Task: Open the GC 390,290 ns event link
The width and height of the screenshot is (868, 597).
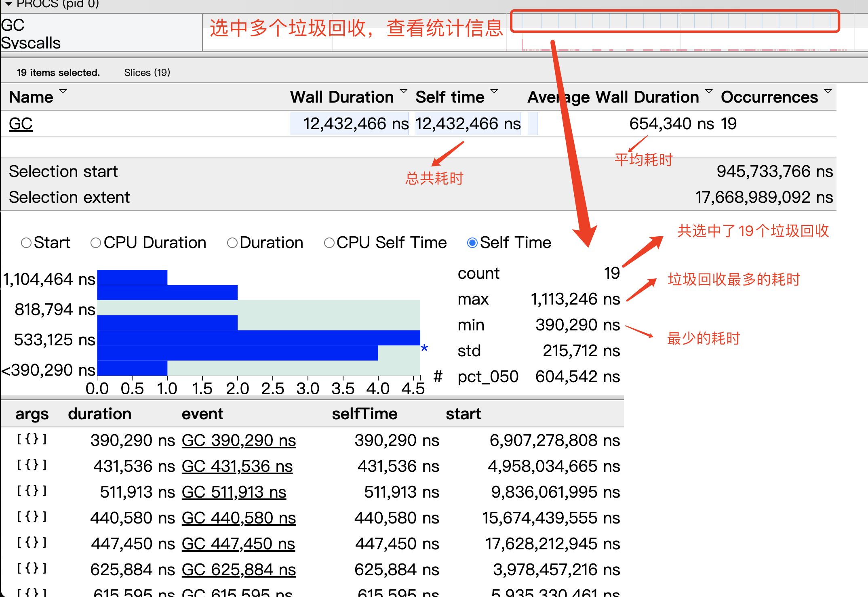Action: 238,440
